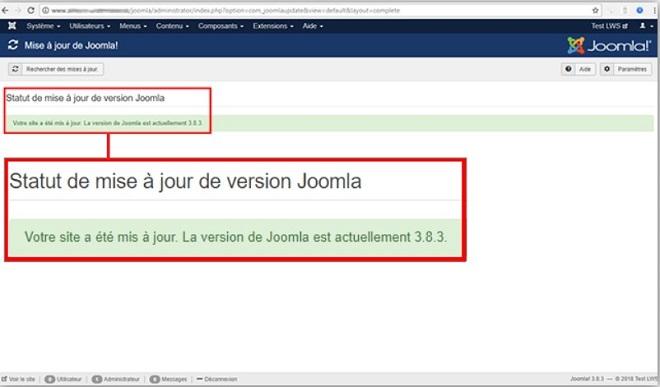The image size is (660, 387).
Task: Reload the page with the browser refresh icon
Action: point(31,10)
